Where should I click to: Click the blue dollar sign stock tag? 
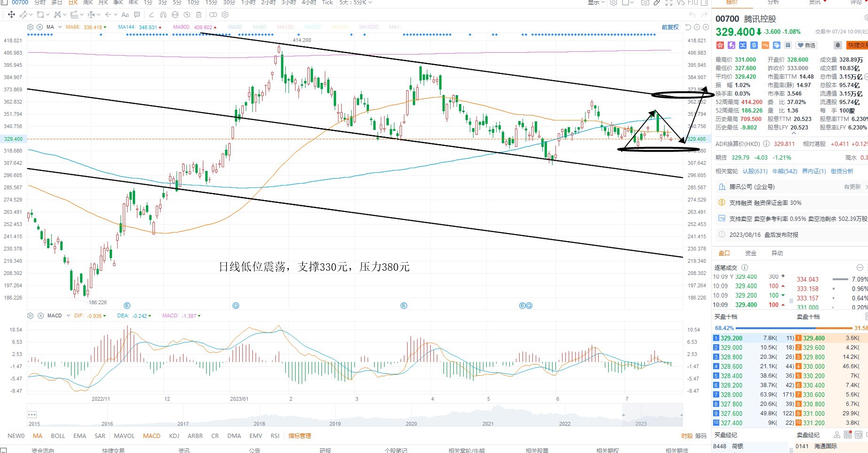(754, 45)
